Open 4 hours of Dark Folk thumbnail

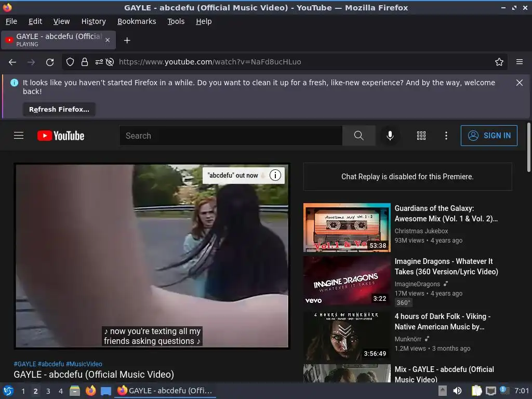click(347, 336)
